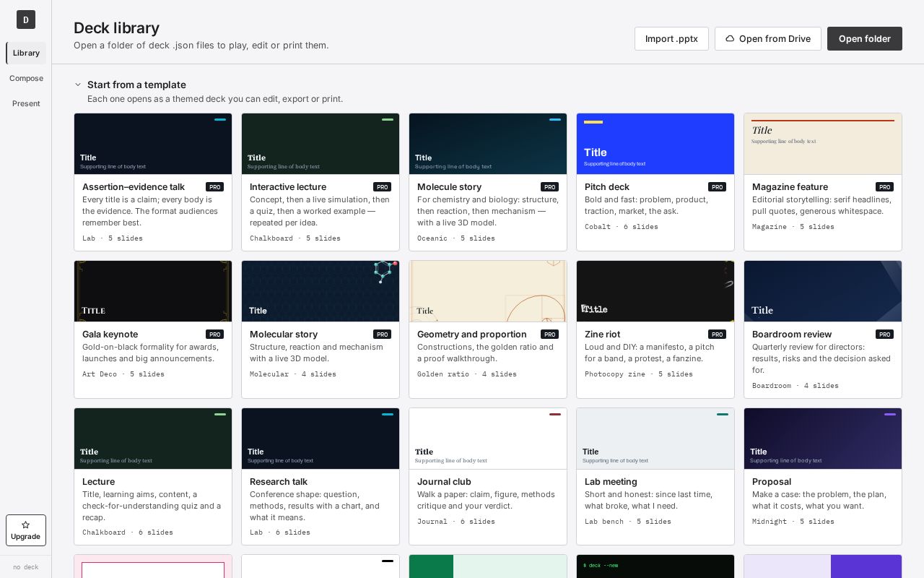Open the Interactive lecture template thumbnail
This screenshot has width=924, height=578.
321,144
